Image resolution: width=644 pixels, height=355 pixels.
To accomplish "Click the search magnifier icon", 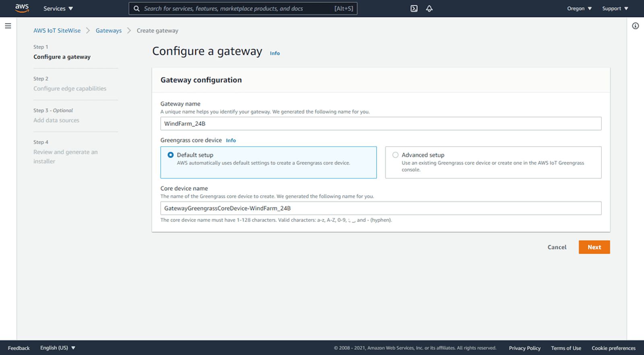I will (136, 8).
